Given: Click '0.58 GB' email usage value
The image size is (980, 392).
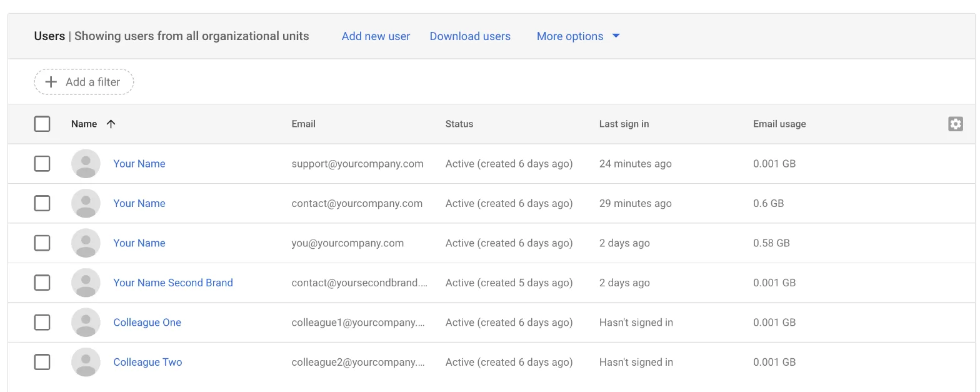Looking at the screenshot, I should click(x=771, y=243).
